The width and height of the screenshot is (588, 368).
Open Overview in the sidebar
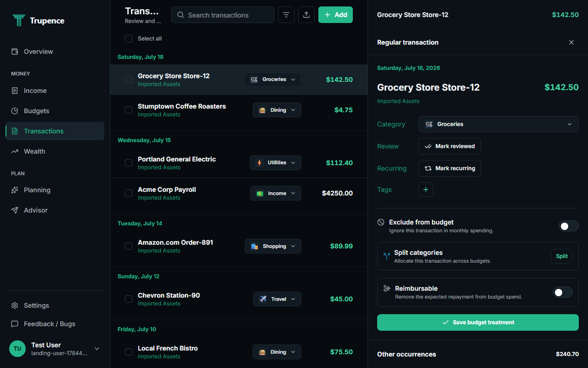pyautogui.click(x=55, y=52)
